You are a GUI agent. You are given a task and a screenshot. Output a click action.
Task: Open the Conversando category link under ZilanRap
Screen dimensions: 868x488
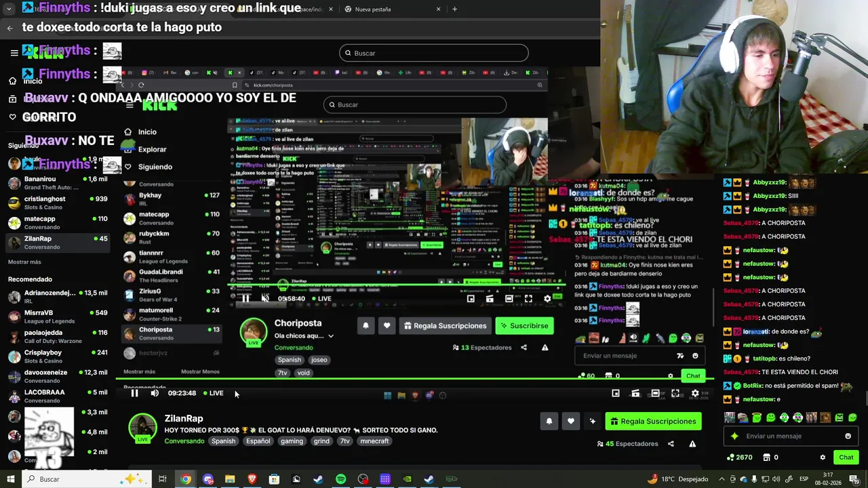(184, 441)
